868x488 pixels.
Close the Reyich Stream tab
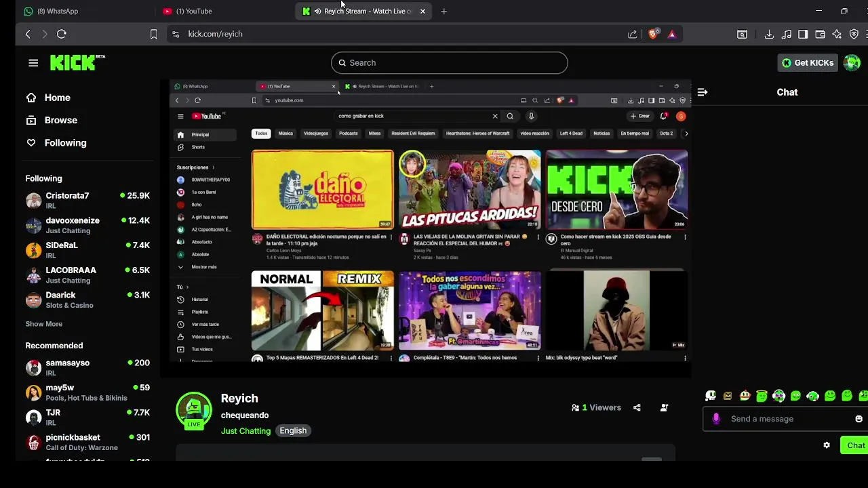(x=422, y=11)
